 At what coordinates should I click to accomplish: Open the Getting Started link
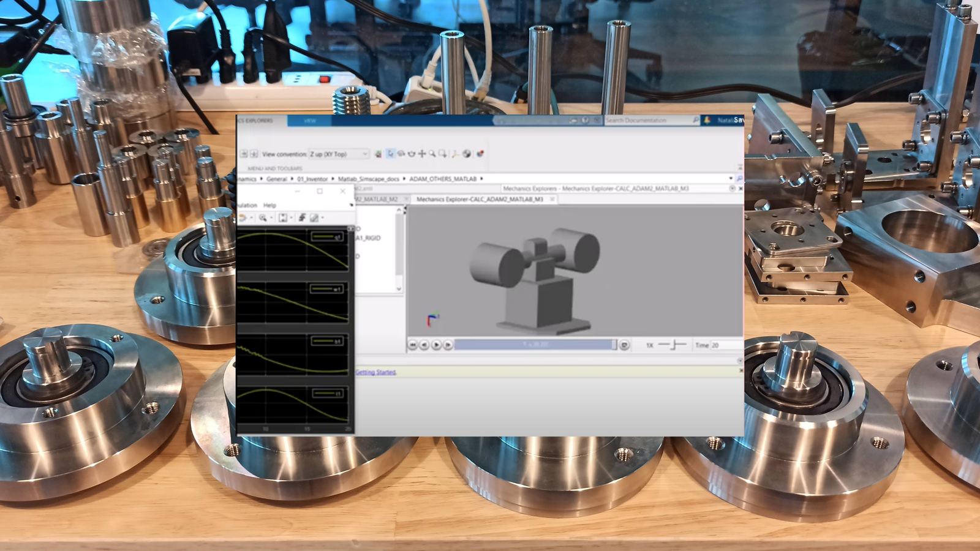coord(375,372)
